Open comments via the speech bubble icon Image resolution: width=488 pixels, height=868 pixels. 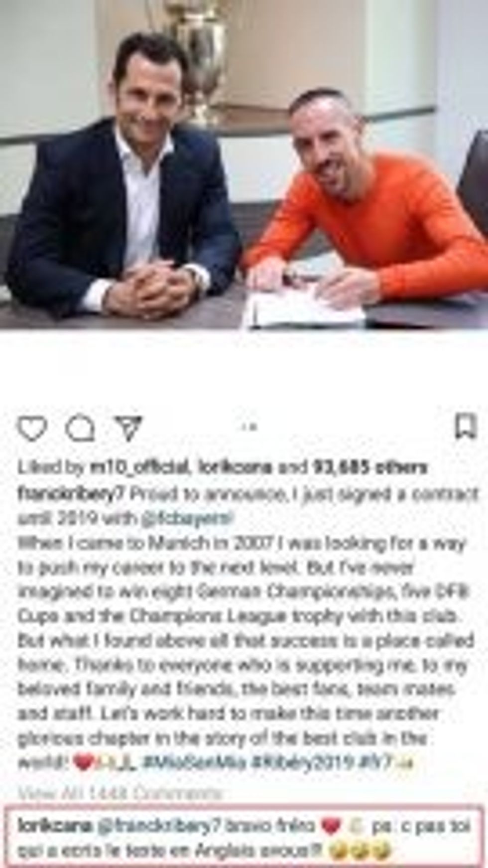80,429
